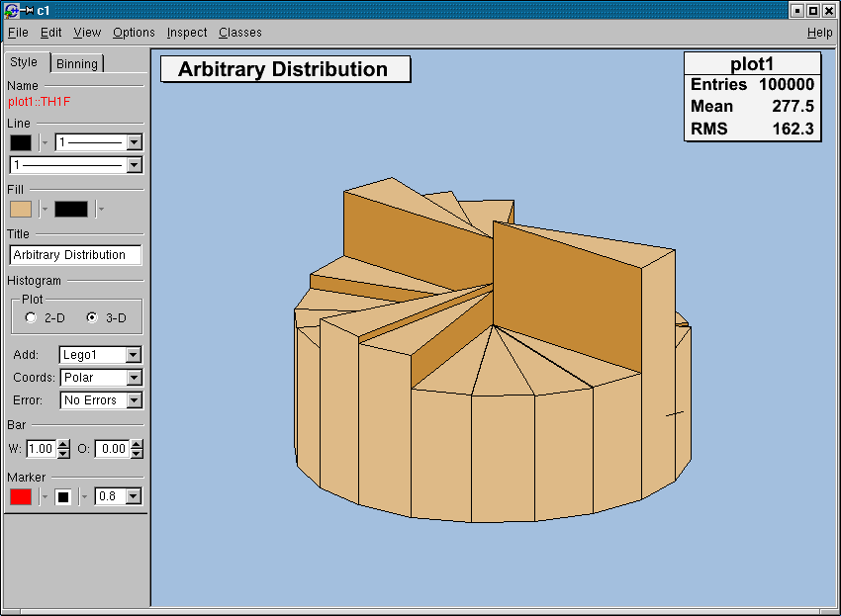
Task: Click the red marker color swatch
Action: [x=21, y=497]
